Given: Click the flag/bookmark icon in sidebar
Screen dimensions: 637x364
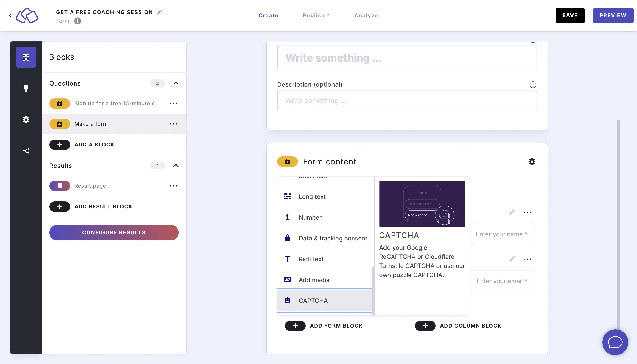Looking at the screenshot, I should click(60, 185).
